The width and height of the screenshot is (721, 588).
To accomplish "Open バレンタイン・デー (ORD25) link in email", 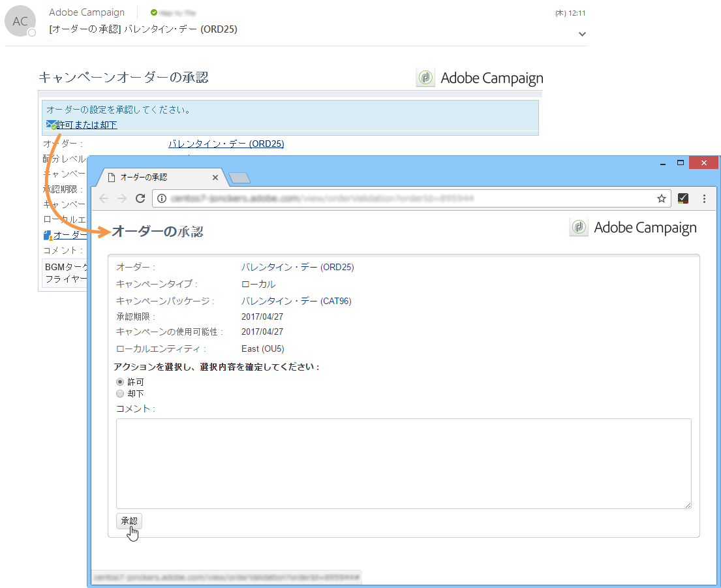I will pos(226,144).
